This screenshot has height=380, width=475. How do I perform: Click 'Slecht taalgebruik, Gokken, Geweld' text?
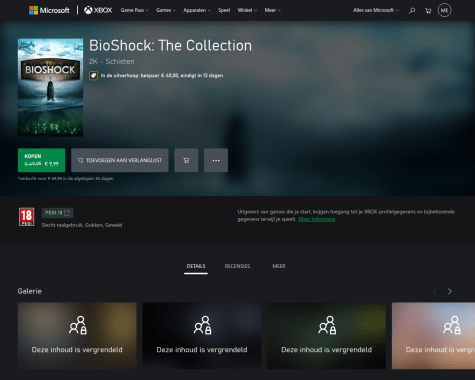pos(82,225)
